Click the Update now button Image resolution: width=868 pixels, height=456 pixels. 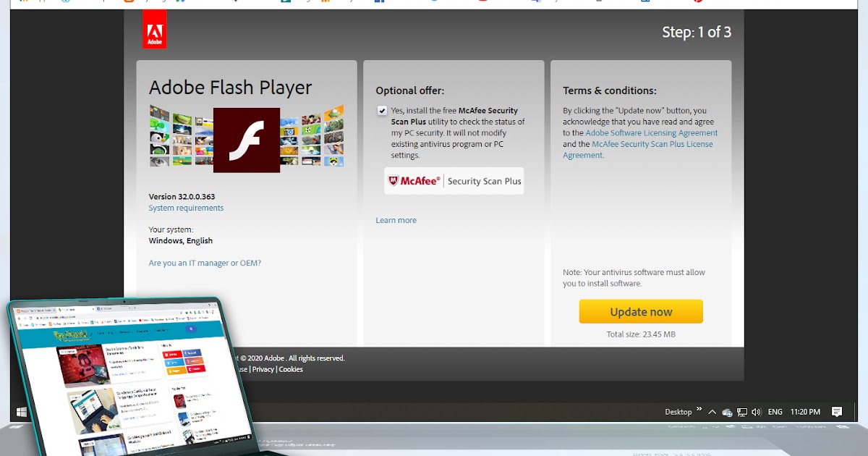click(641, 311)
